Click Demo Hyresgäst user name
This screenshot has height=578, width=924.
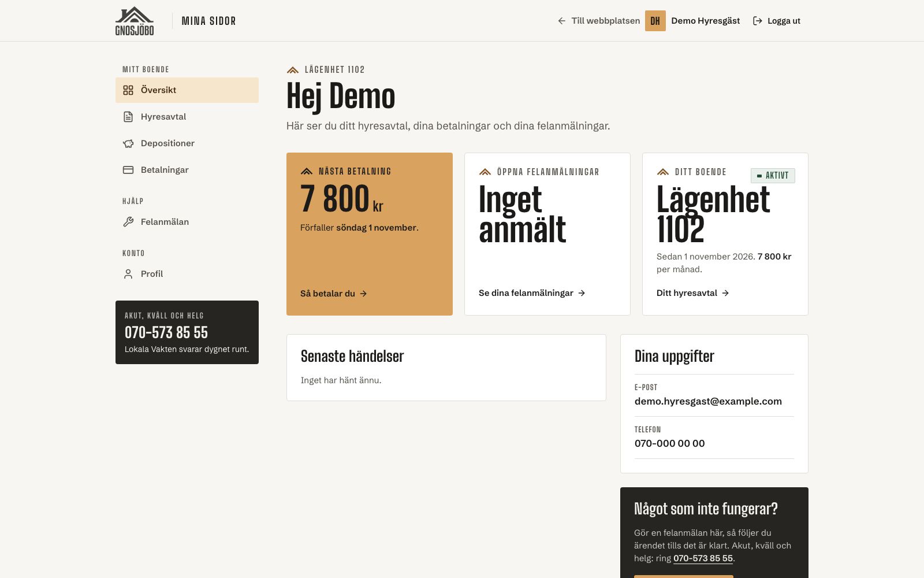[705, 21]
